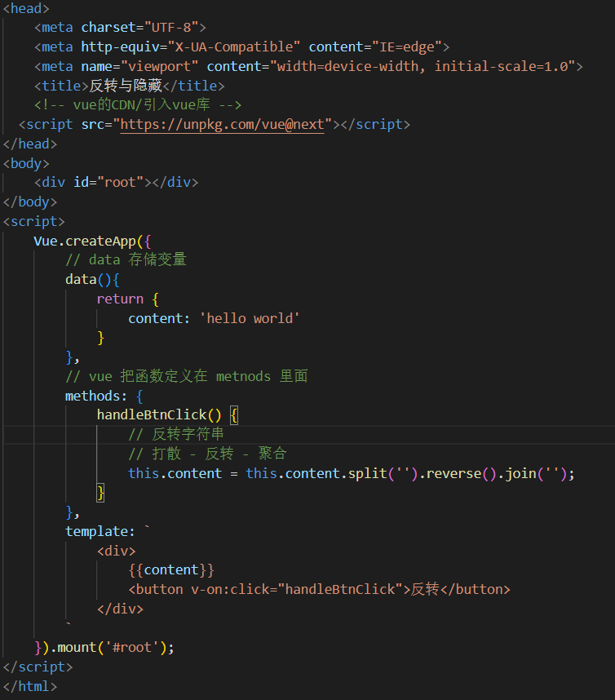615x700 pixels.
Task: Click the highlighted opening brace after handleBtnClick()
Action: pos(234,415)
